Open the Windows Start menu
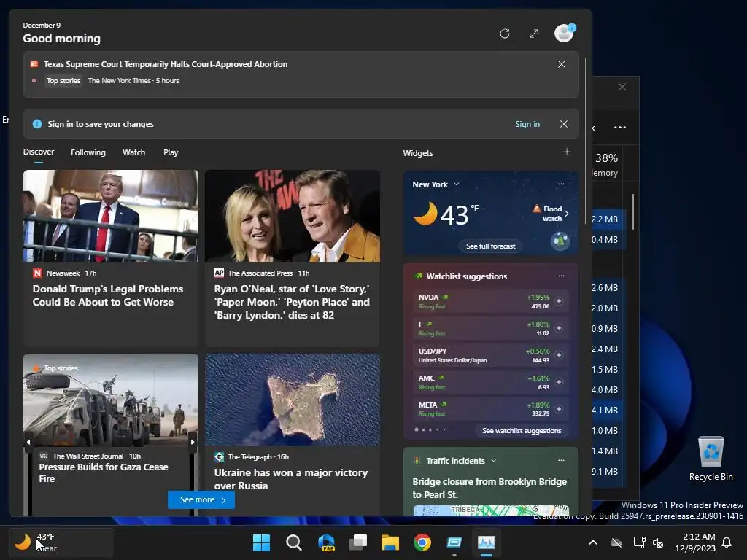Screen dimensions: 747x560 261,542
